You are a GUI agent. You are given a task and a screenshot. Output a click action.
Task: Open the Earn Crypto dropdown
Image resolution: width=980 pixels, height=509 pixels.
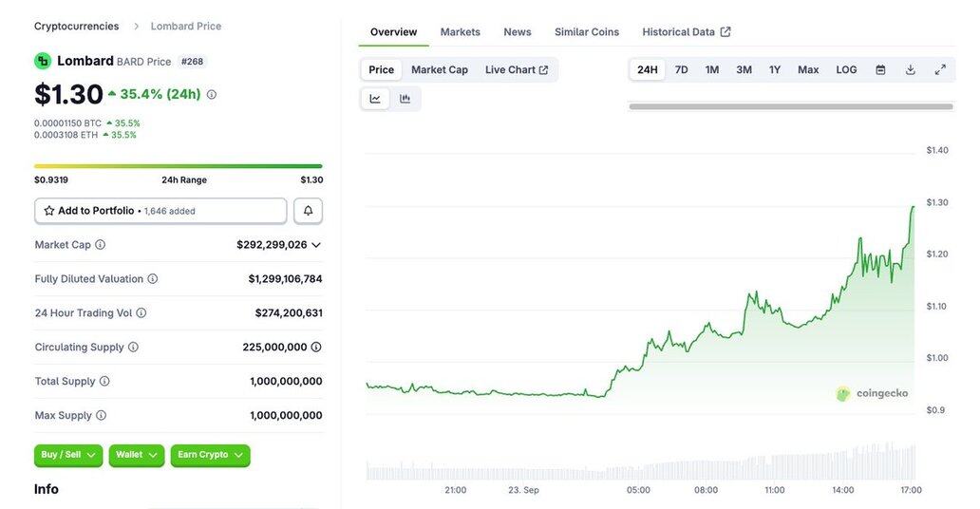click(x=210, y=455)
